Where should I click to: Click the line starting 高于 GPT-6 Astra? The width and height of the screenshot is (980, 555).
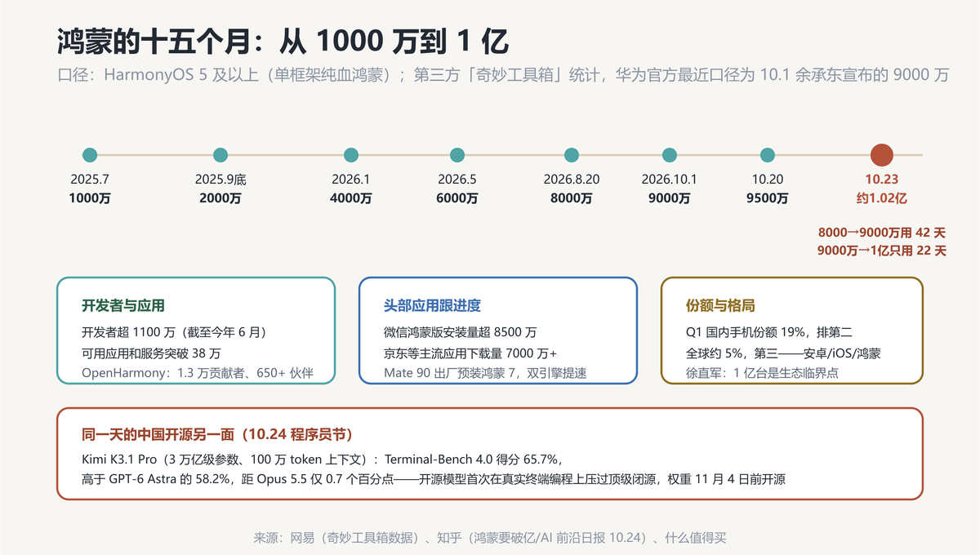434,480
